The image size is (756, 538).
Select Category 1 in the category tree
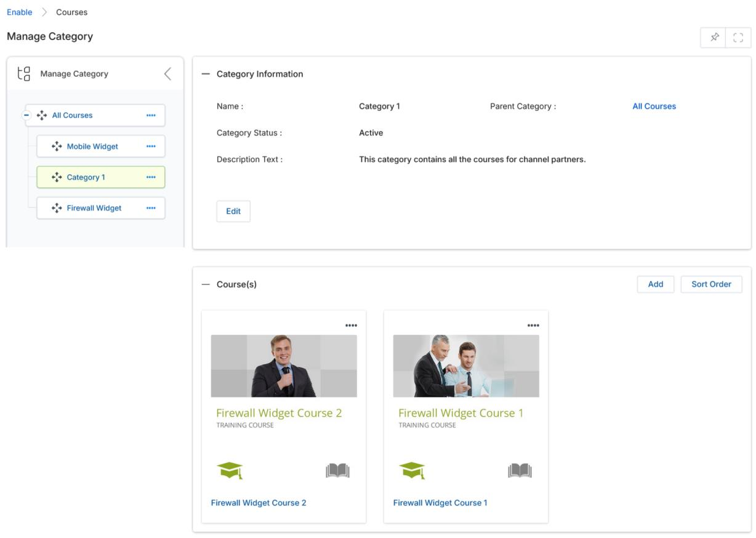(x=86, y=177)
